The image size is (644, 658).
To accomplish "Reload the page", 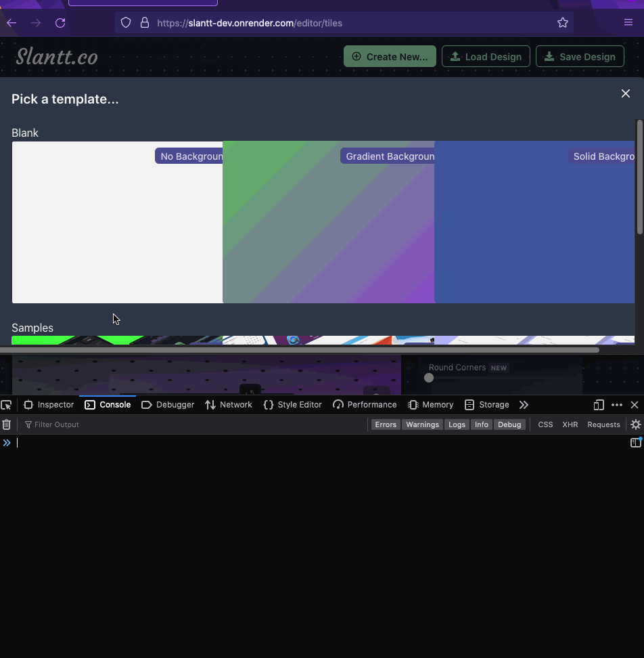I will pos(60,22).
